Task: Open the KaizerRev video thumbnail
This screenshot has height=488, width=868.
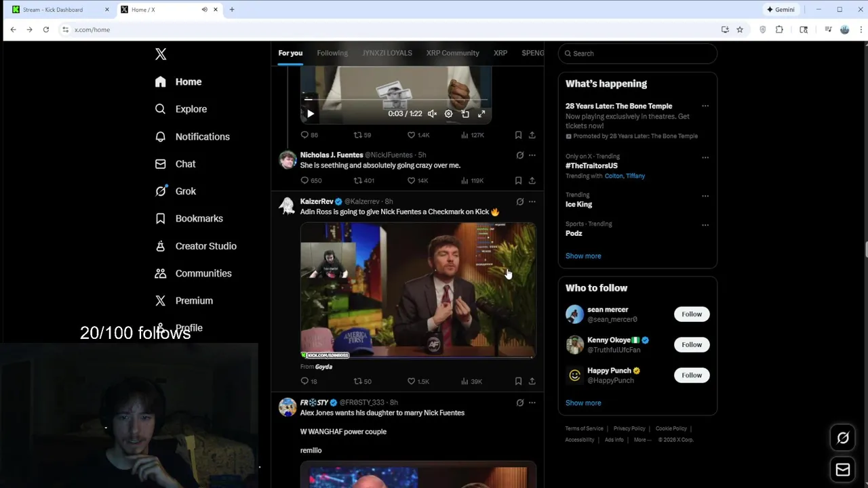Action: pos(418,291)
